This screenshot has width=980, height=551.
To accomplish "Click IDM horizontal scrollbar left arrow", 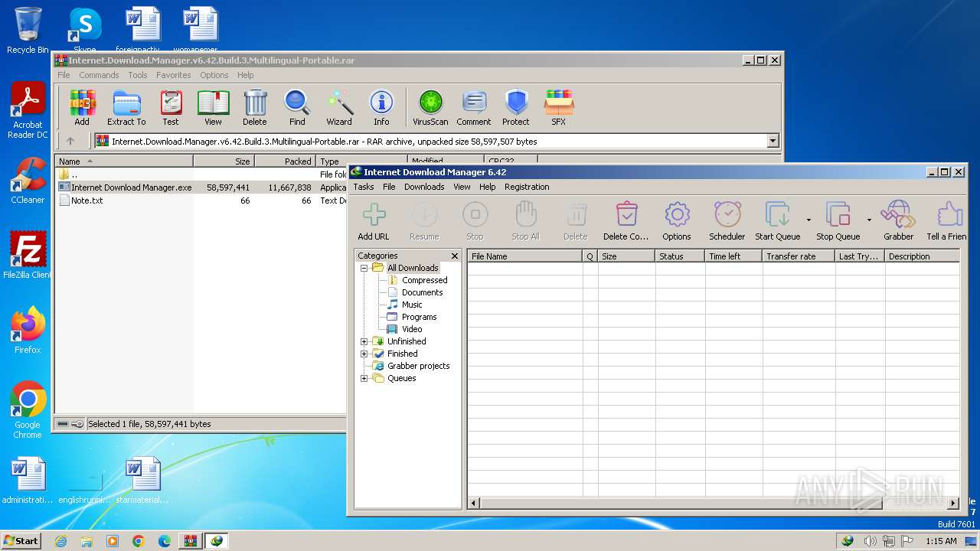I will point(474,503).
